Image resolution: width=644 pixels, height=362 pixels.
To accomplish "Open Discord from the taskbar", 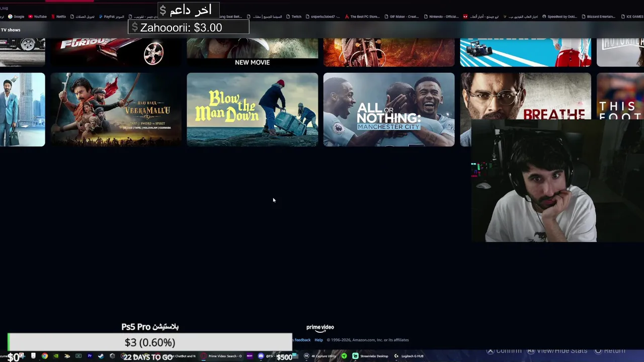I will click(x=261, y=356).
